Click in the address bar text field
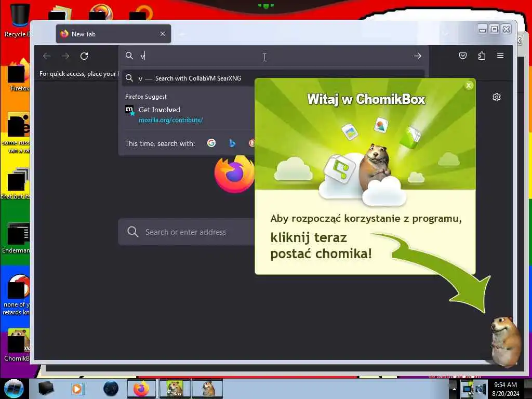The height and width of the screenshot is (399, 532). 271,56
